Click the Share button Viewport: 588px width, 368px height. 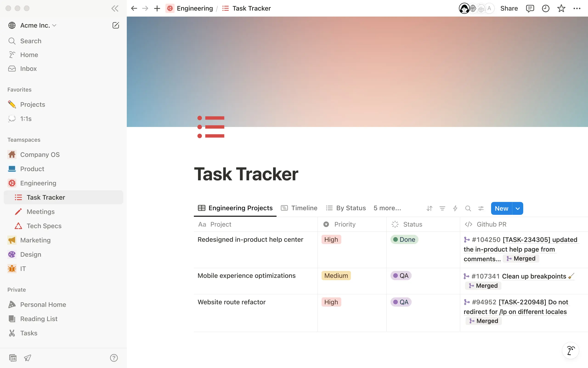click(509, 9)
